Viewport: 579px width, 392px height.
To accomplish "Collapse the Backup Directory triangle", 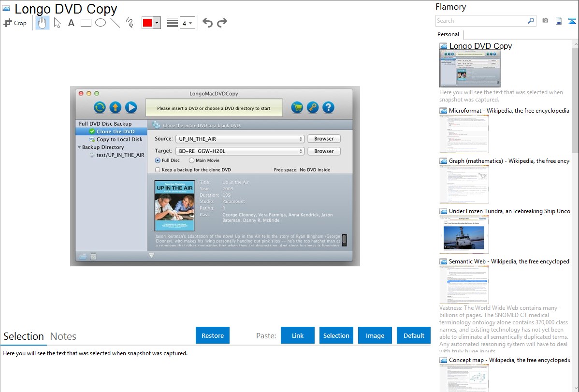I will pos(79,147).
